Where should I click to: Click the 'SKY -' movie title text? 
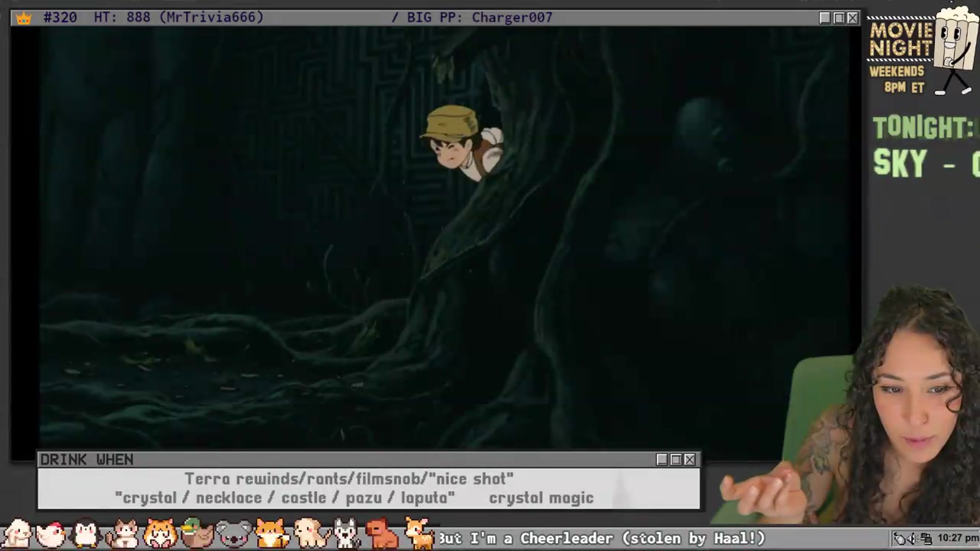pos(914,163)
